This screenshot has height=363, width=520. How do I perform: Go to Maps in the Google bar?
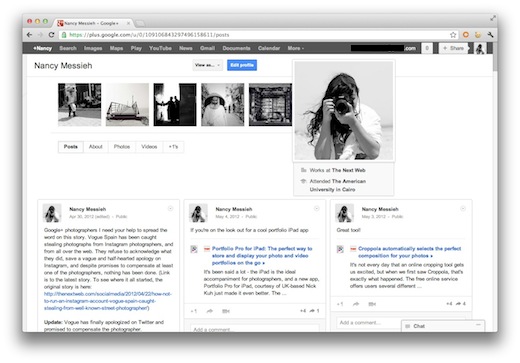(x=116, y=48)
